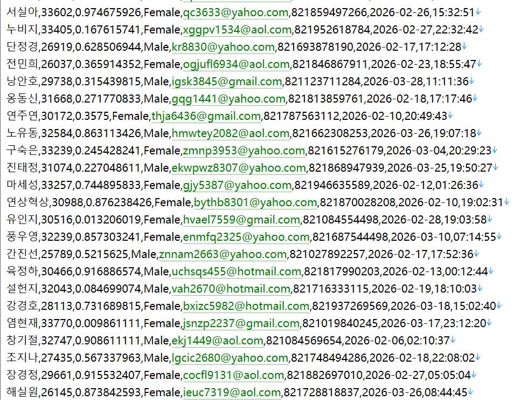Open ieuc7319@aol.com email link
Screen dimensions: 521x400
pyautogui.click(x=232, y=393)
